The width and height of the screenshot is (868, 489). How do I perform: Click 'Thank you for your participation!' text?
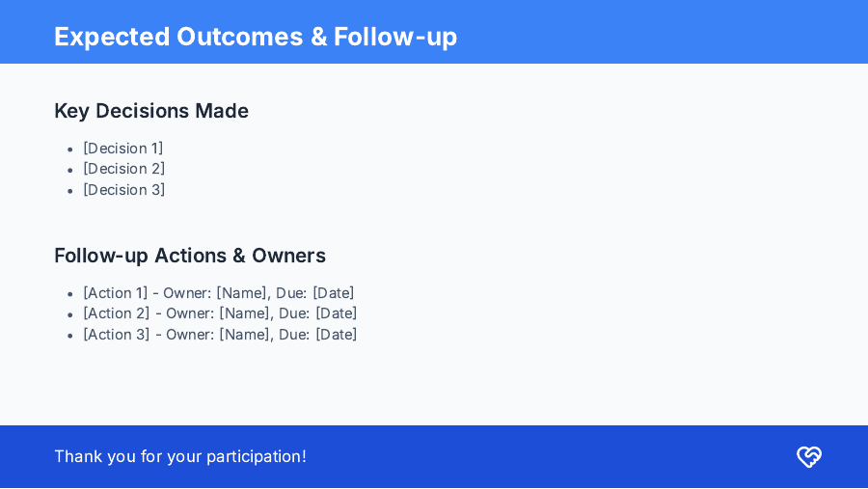pos(180,456)
